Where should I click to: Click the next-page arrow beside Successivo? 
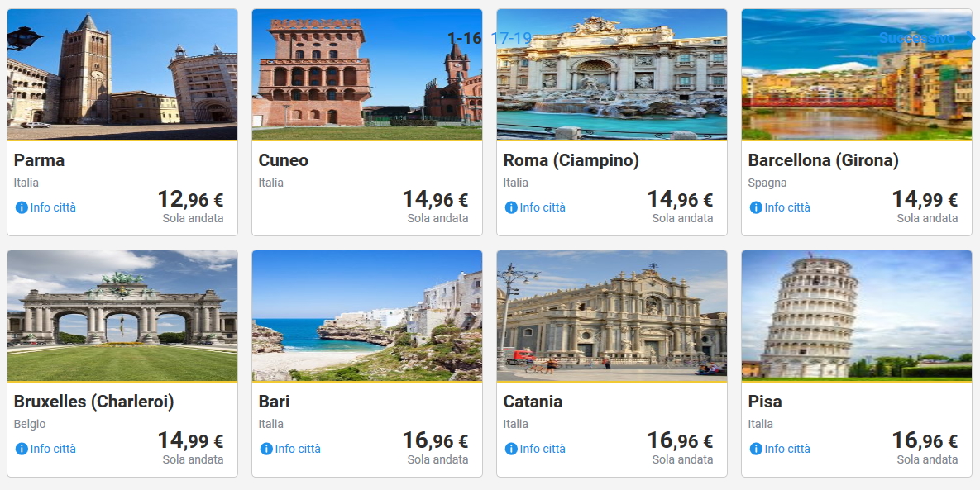pyautogui.click(x=971, y=38)
